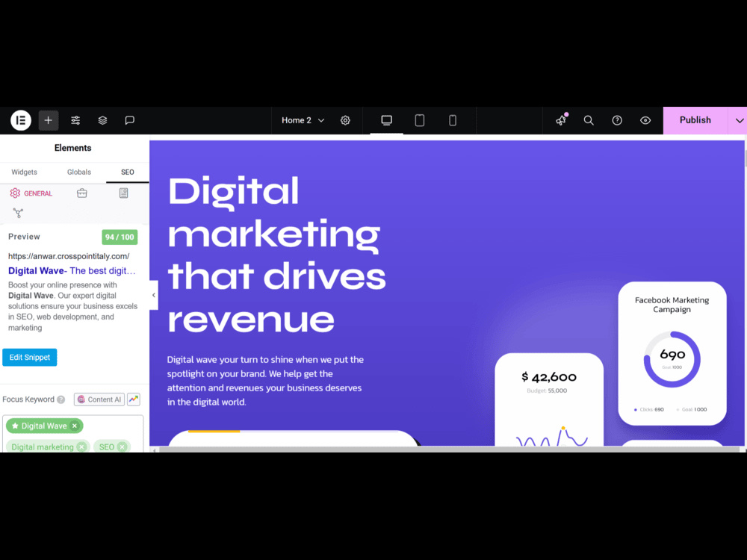This screenshot has width=747, height=560.
Task: Remove the SEO keyword tag
Action: click(122, 447)
